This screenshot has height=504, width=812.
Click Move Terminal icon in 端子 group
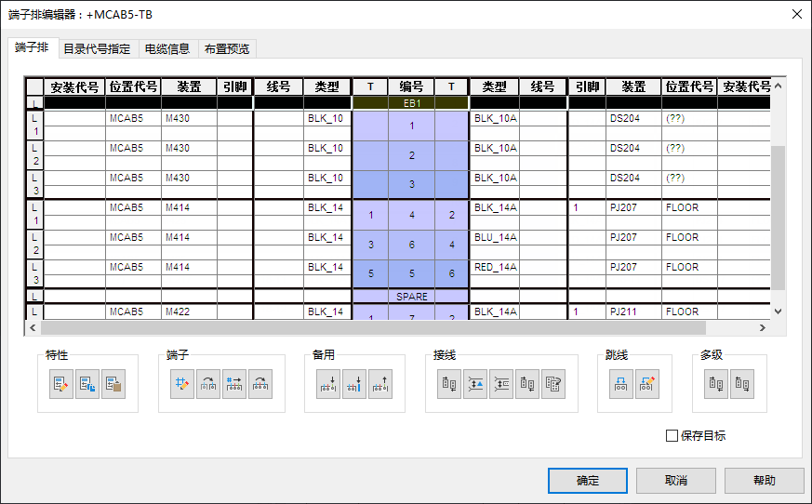(x=260, y=384)
